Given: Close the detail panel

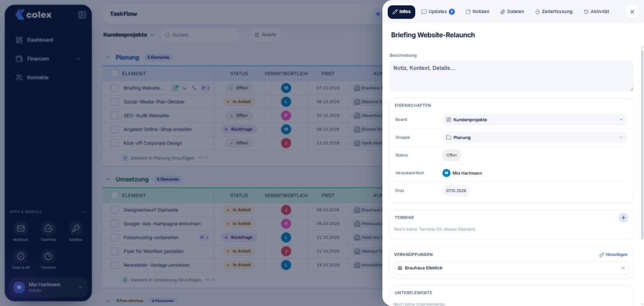Looking at the screenshot, I should click(x=632, y=12).
